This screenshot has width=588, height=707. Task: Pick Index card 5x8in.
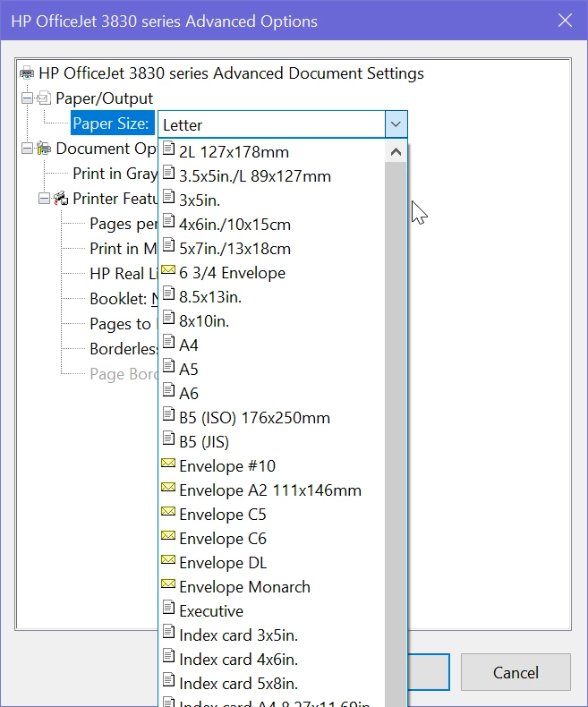pyautogui.click(x=272, y=683)
